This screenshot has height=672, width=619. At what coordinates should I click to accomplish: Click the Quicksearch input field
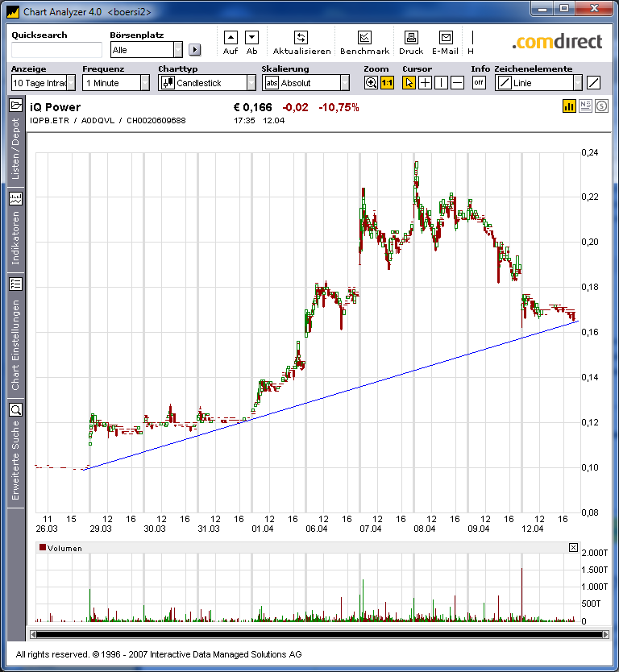(56, 50)
